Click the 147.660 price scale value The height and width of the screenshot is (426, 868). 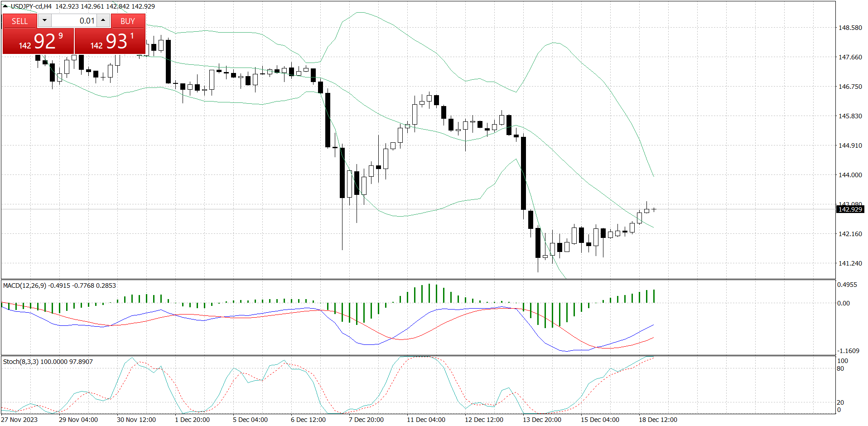click(x=850, y=57)
